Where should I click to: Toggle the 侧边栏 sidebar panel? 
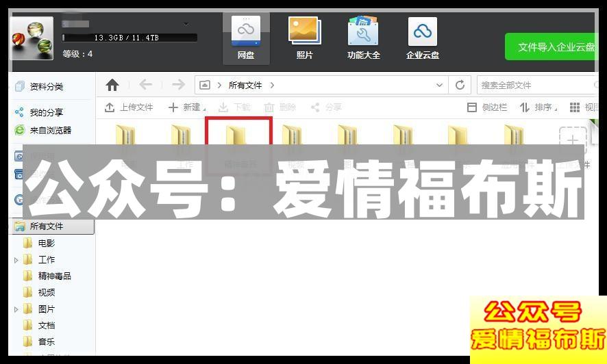click(x=487, y=107)
